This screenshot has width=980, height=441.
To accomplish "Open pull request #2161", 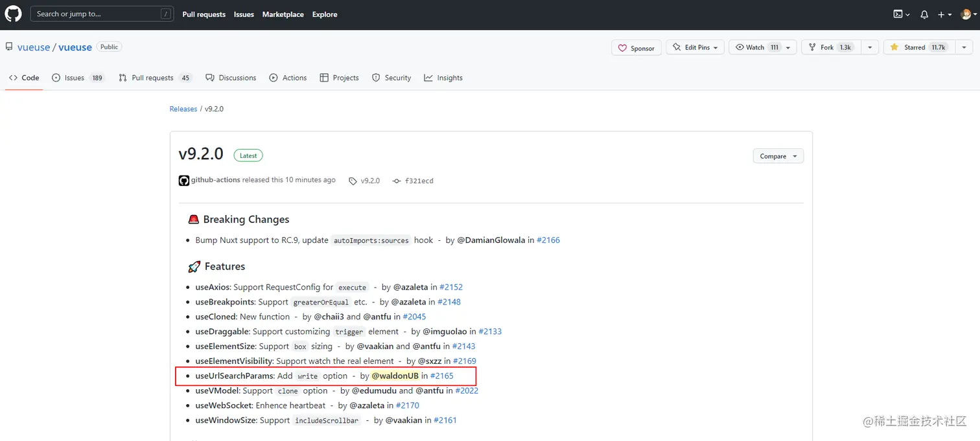I will [445, 421].
